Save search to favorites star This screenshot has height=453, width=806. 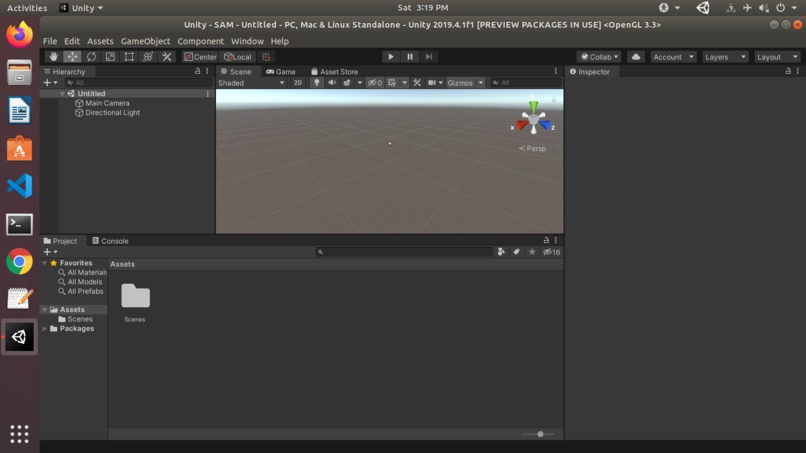(x=532, y=252)
